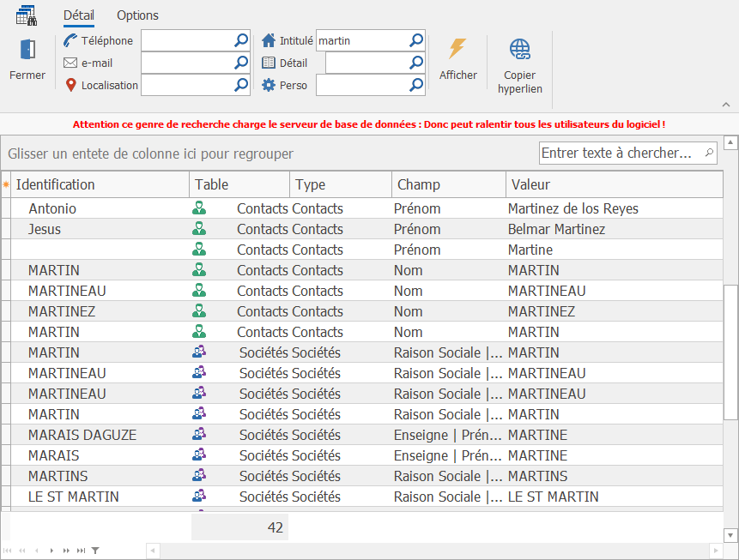Image resolution: width=739 pixels, height=560 pixels.
Task: Click Copier hyperlien globe icon
Action: pos(519,49)
